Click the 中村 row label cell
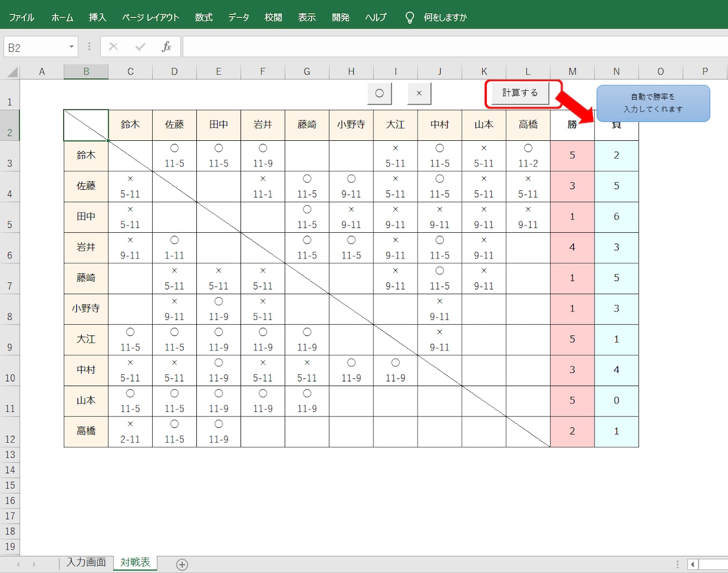Image resolution: width=728 pixels, height=573 pixels. 86,370
